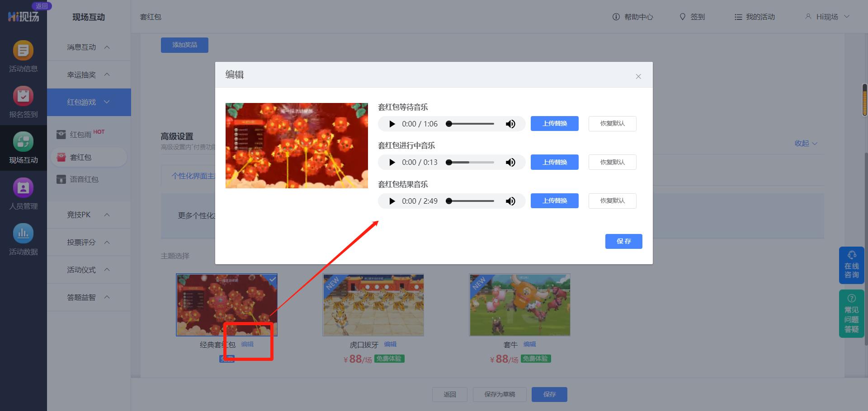This screenshot has width=868, height=411.
Task: Open 人员管理 sidebar section
Action: click(x=23, y=194)
